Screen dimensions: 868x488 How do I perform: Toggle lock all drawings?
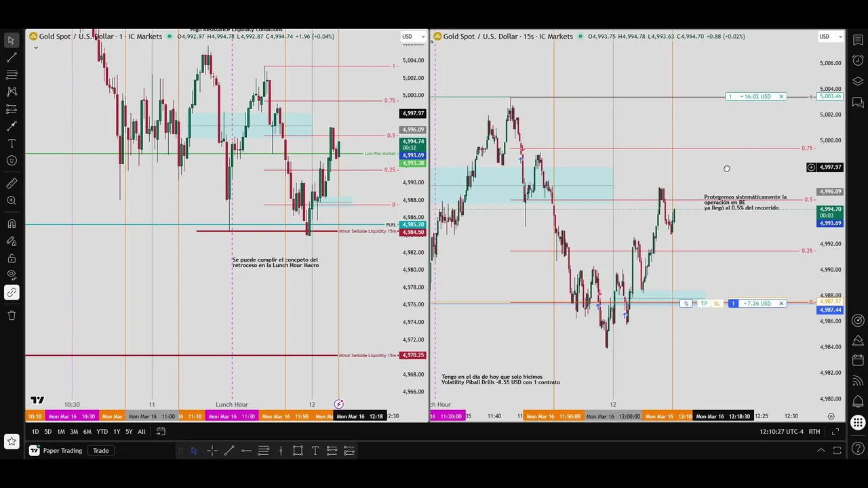tap(12, 258)
